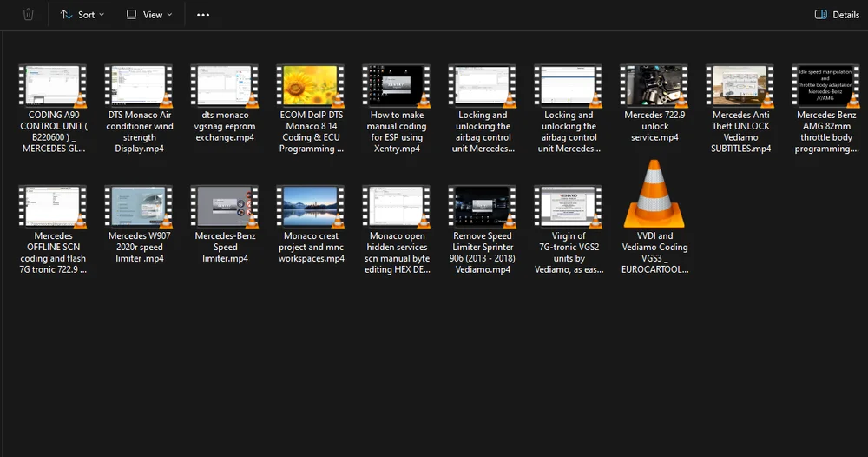Screen dimensions: 868x457
Task: Select Mercedes OFFLINE SCN coding and flash video
Action: tap(53, 207)
